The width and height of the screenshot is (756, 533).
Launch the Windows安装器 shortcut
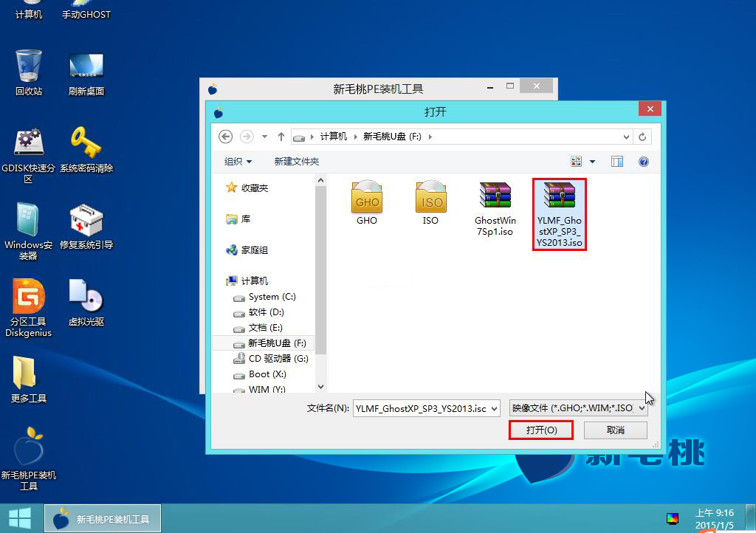click(x=29, y=231)
